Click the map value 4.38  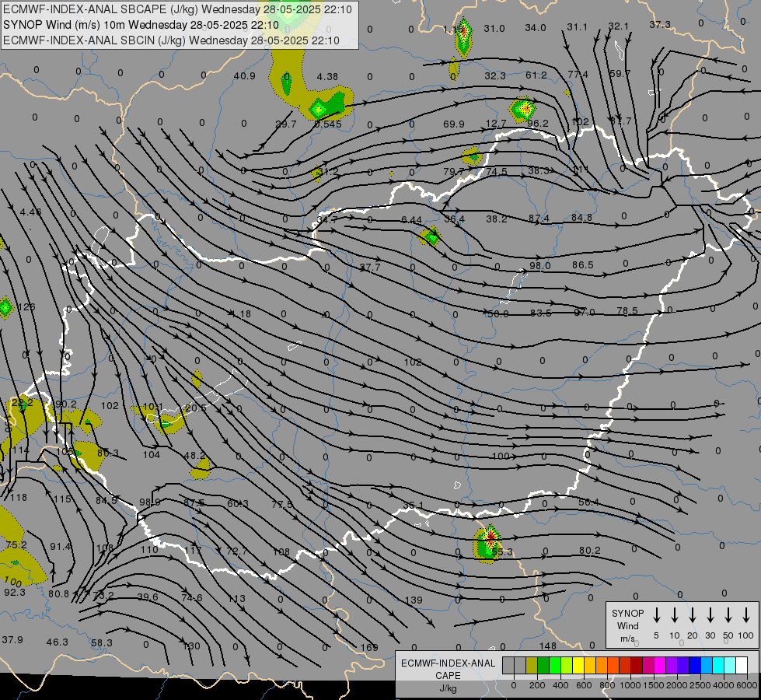click(x=327, y=77)
